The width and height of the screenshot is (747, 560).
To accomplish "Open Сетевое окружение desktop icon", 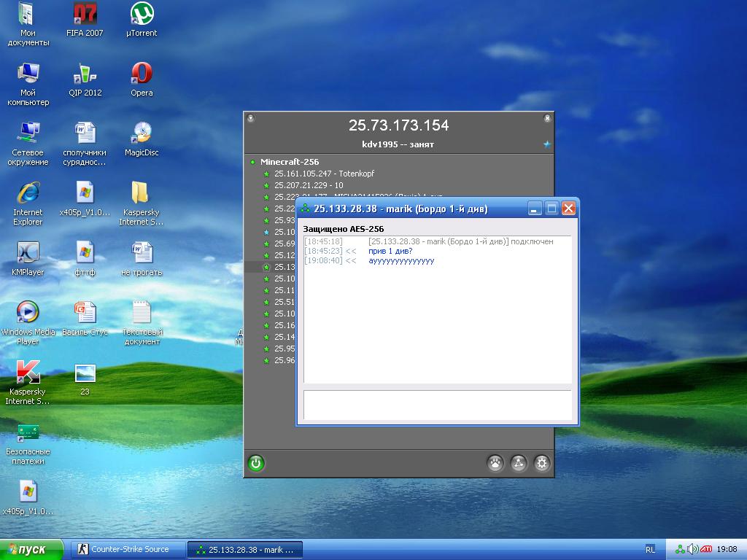I will click(x=28, y=144).
